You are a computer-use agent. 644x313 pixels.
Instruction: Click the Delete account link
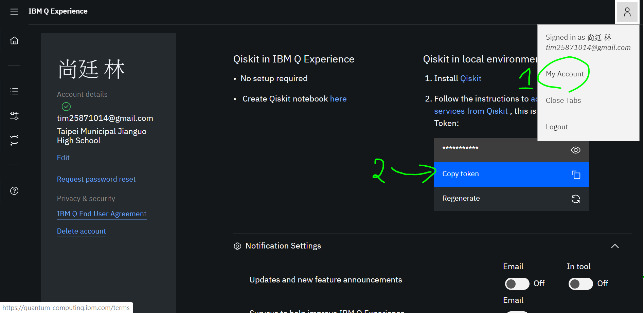tap(82, 231)
